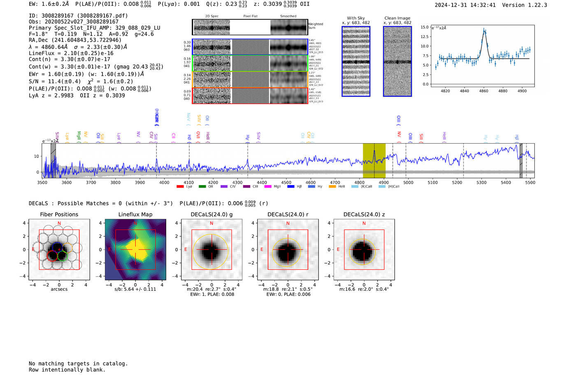Click the ID: 3008289167 text line
Screen dimensions: 576x392
pyautogui.click(x=78, y=16)
